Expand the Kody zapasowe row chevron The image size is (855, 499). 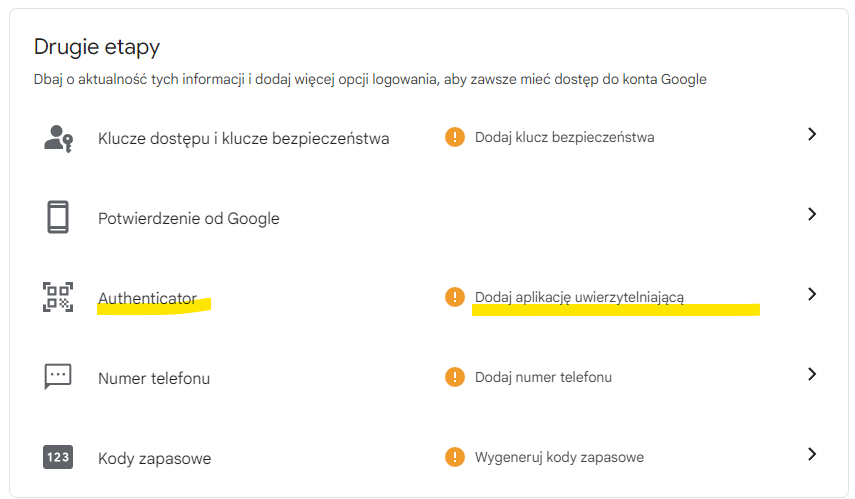(x=812, y=454)
